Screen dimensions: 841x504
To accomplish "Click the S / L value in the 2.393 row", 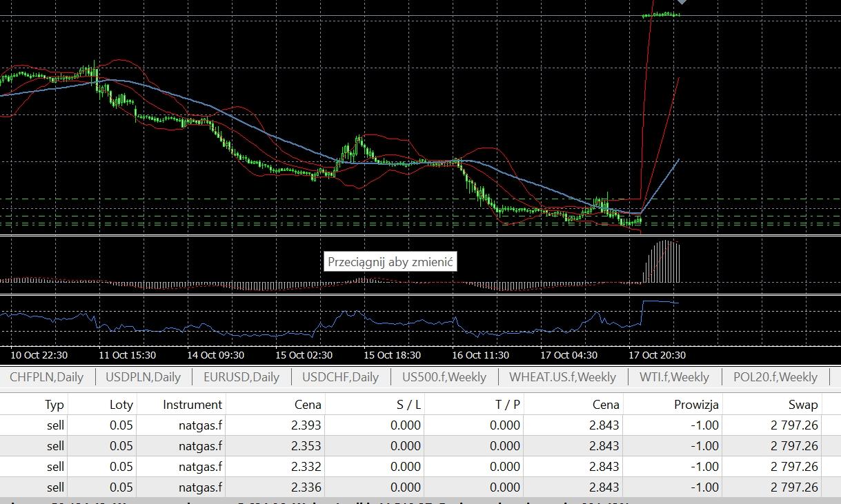I will pos(406,425).
